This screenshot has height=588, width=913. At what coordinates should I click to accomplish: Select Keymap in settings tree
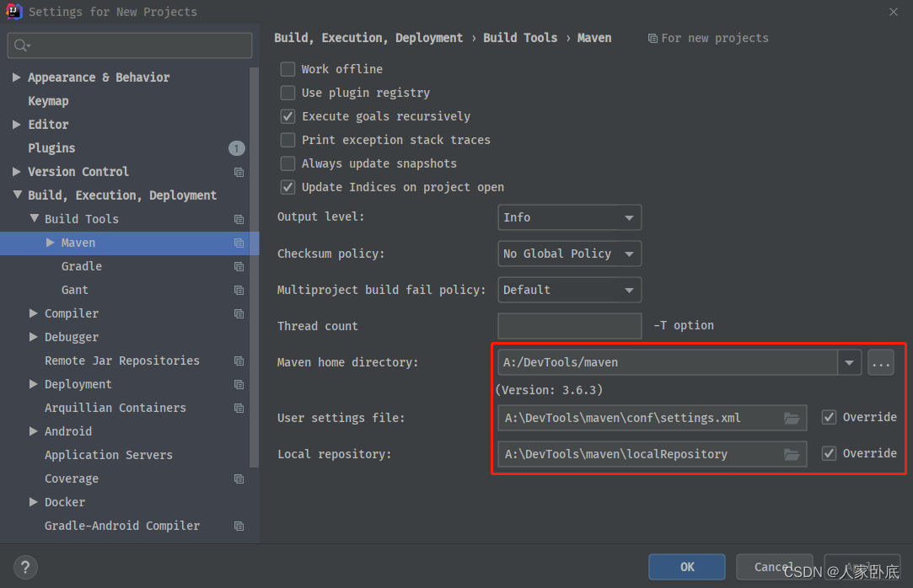click(48, 101)
